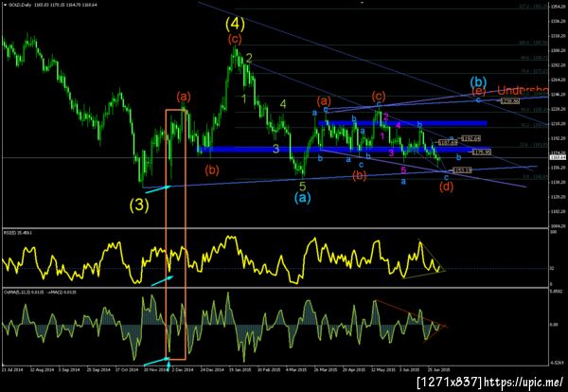Click the 1163.12 price tag
The width and height of the screenshot is (568, 392).
[462, 170]
